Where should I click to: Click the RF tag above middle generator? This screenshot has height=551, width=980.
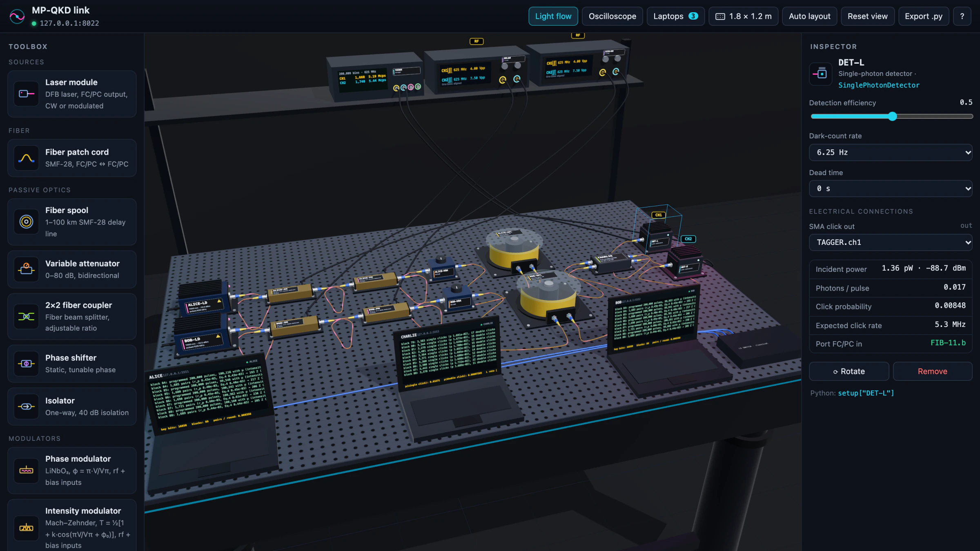point(477,41)
